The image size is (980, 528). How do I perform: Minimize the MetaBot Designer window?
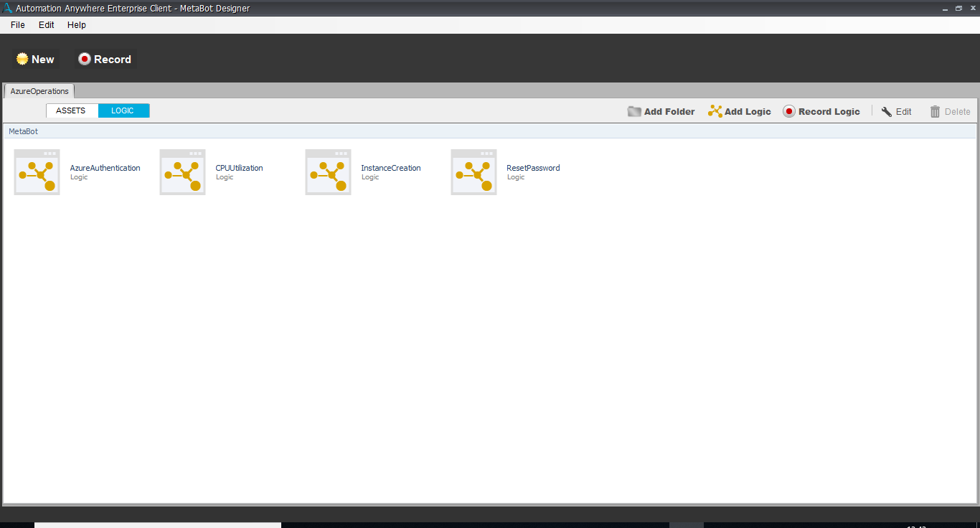(945, 8)
